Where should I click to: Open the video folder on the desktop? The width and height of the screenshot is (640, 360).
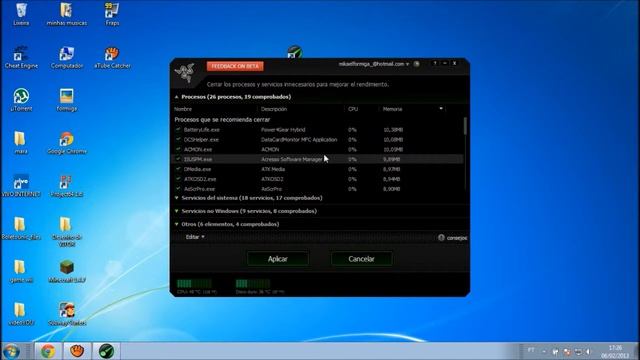[21, 314]
